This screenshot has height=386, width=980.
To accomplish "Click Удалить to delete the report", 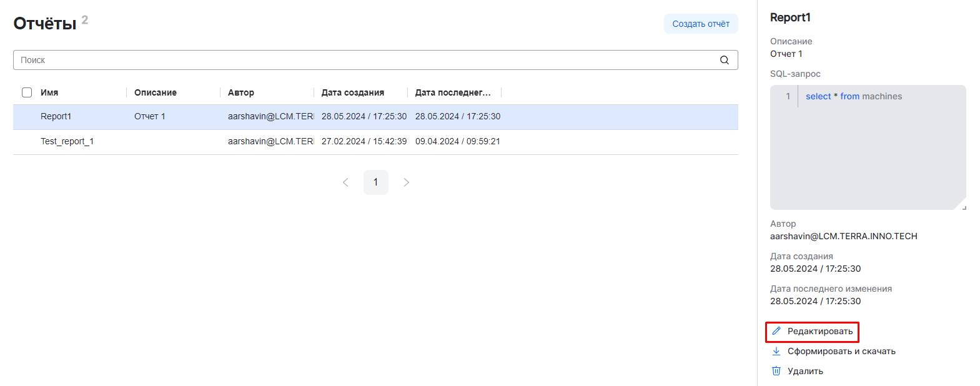I will coord(805,371).
